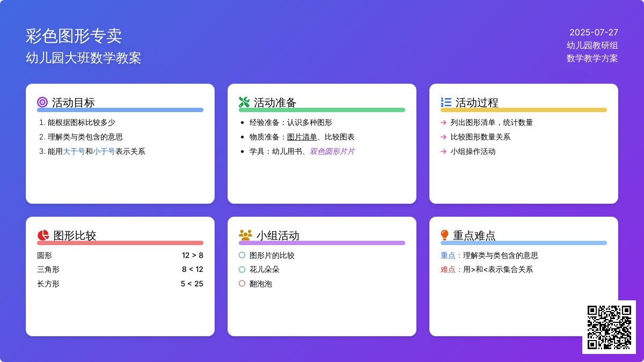
Task: Click the 图形比较 card heading
Action: (x=75, y=235)
